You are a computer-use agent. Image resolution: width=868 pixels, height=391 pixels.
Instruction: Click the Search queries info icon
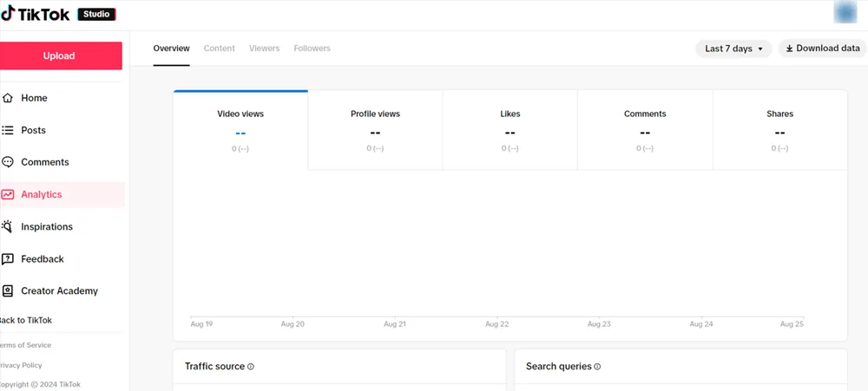point(597,367)
